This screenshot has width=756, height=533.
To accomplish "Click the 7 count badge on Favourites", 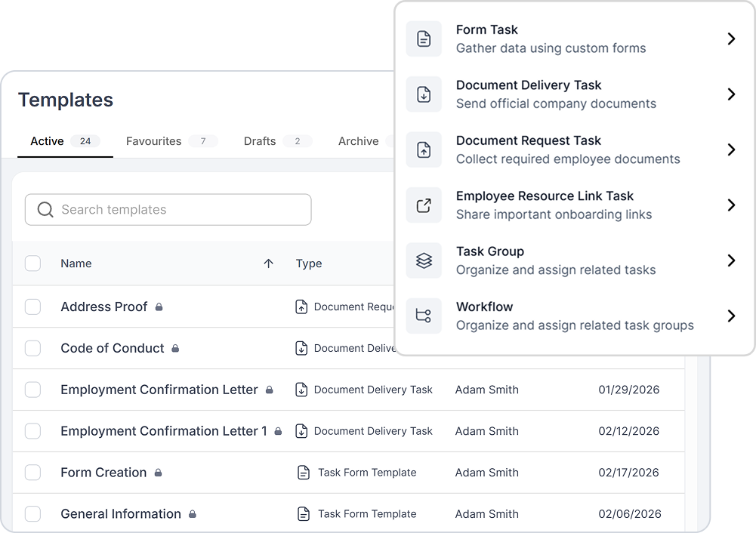I will (x=203, y=141).
